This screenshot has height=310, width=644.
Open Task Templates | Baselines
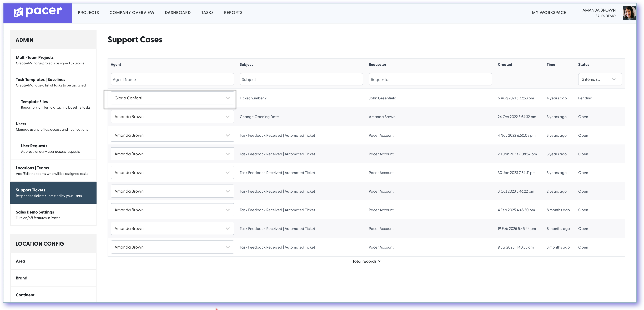point(53,82)
